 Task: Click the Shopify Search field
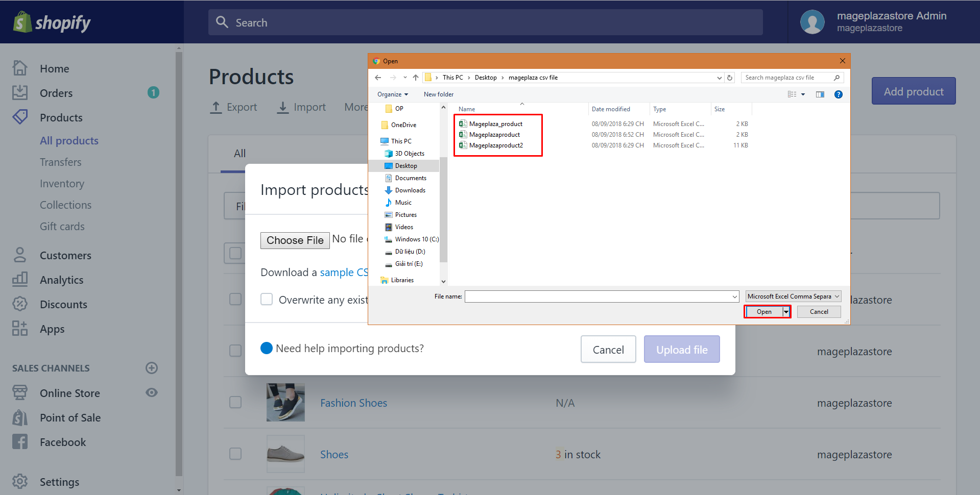click(x=485, y=22)
